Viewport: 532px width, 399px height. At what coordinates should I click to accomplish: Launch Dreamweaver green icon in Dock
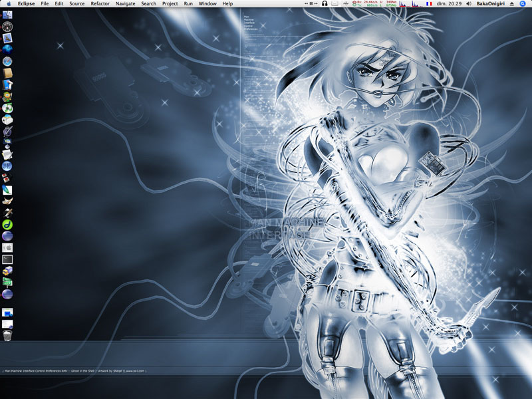pos(7,224)
